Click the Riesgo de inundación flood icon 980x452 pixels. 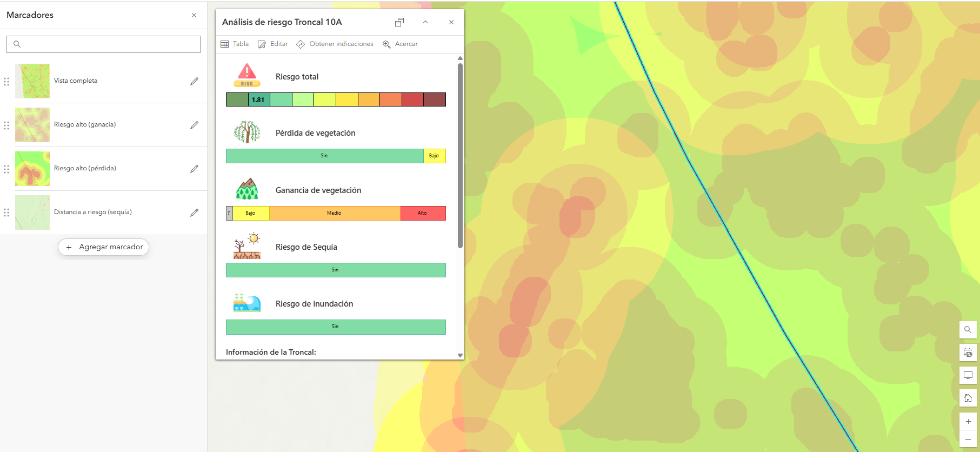click(x=247, y=303)
